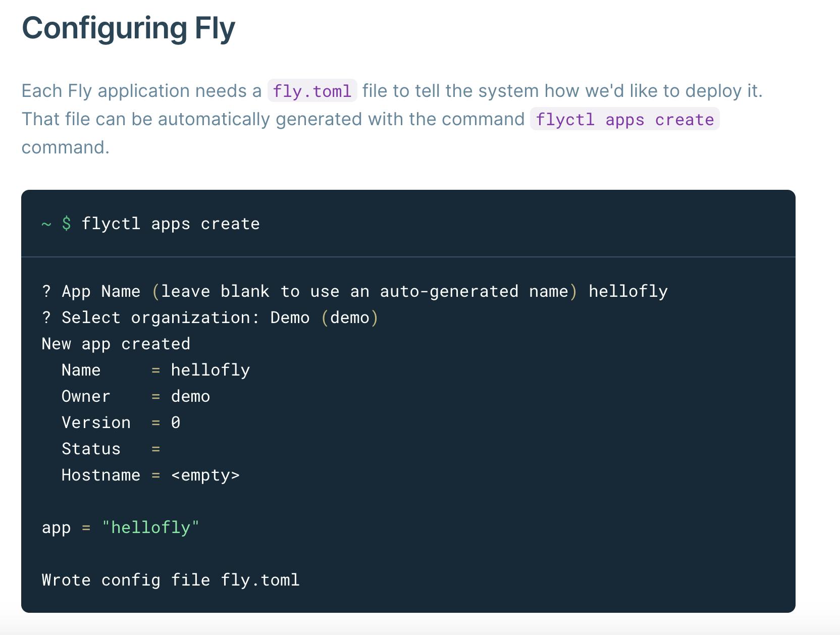
Task: Click the app = "hellofly" config line
Action: [x=121, y=527]
